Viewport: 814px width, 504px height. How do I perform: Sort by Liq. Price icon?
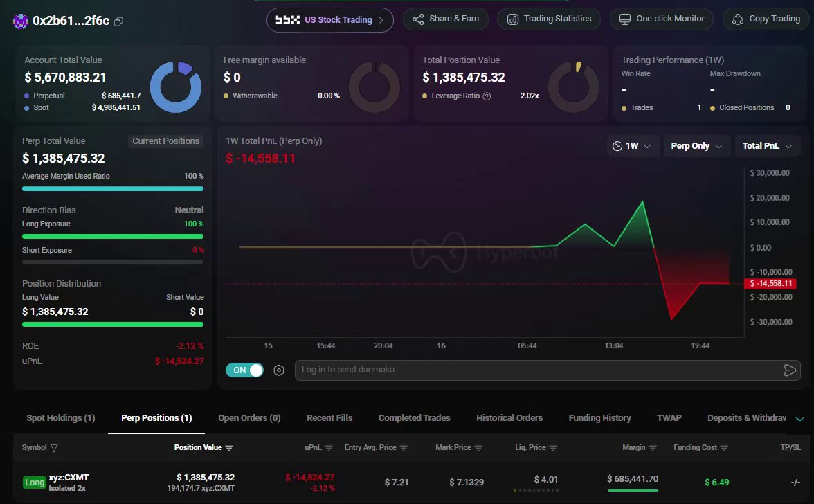click(x=554, y=448)
